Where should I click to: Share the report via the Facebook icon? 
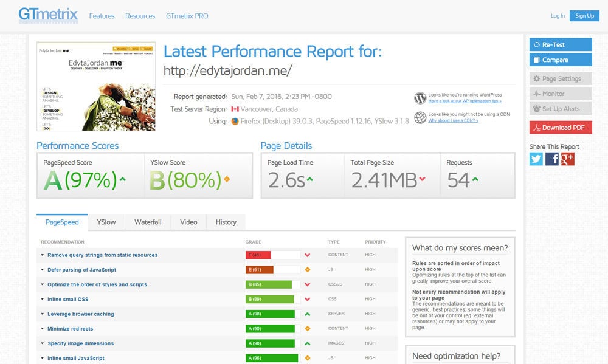pos(552,159)
